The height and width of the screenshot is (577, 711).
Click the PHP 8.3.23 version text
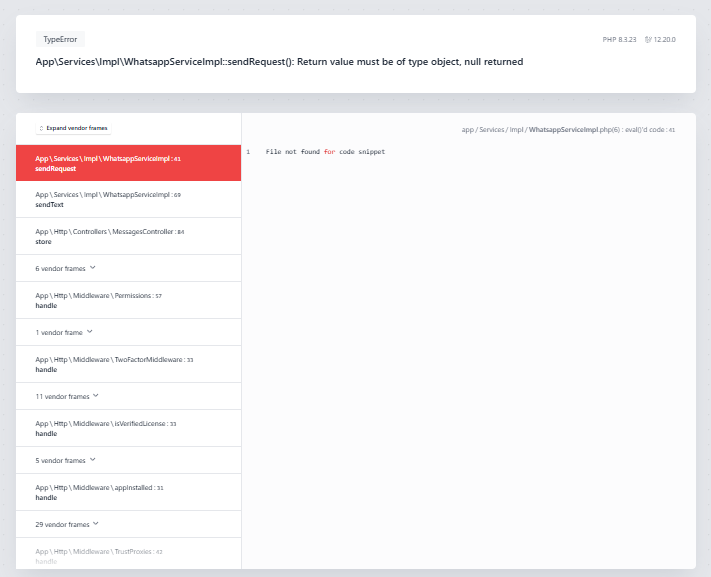(x=619, y=40)
